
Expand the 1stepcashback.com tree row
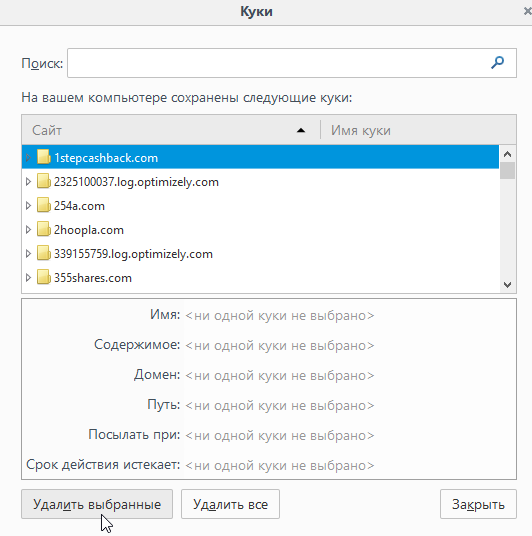[28, 157]
